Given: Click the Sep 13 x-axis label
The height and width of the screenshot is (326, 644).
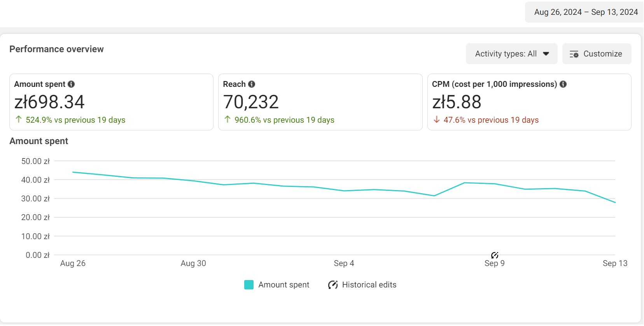Looking at the screenshot, I should [x=615, y=263].
